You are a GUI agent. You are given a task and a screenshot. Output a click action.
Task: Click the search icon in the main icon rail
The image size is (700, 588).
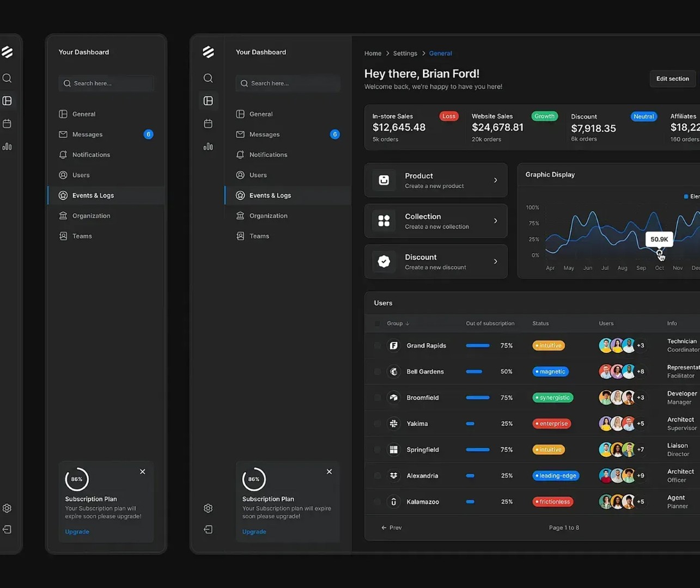point(208,78)
